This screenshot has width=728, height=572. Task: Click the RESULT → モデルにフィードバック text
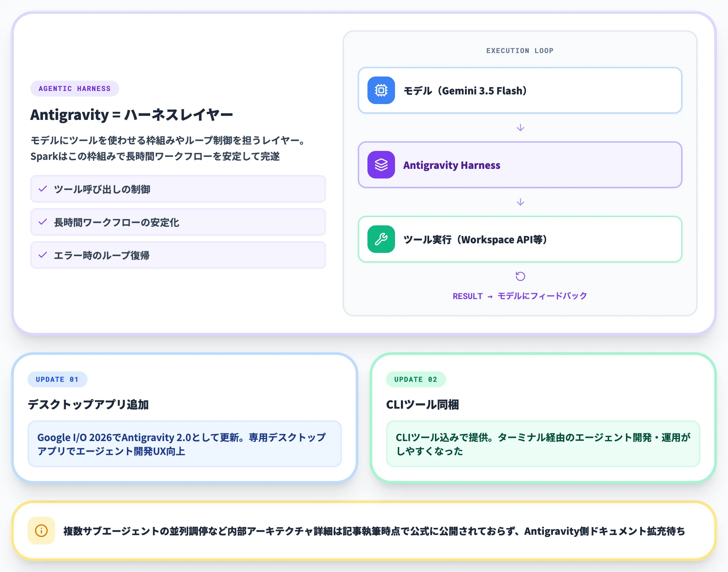(x=520, y=296)
